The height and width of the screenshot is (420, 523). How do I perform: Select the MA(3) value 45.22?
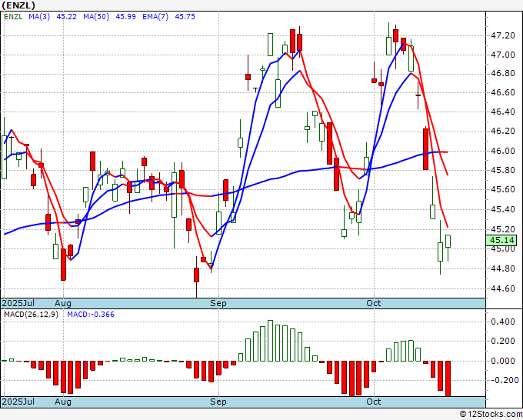(x=66, y=17)
